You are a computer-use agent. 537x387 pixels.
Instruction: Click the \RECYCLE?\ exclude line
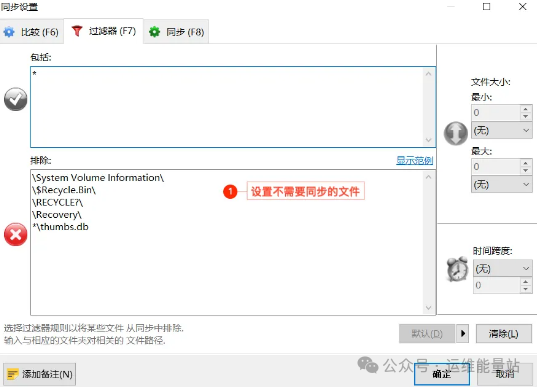(x=58, y=202)
